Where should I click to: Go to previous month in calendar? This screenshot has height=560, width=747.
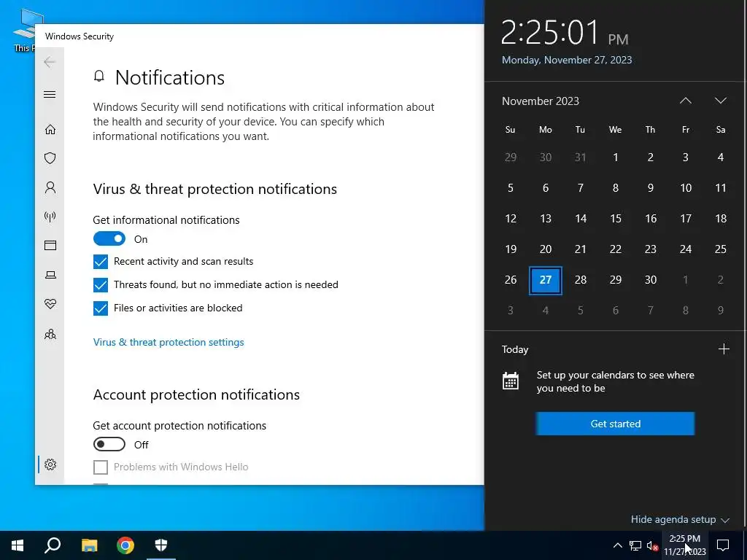click(686, 101)
